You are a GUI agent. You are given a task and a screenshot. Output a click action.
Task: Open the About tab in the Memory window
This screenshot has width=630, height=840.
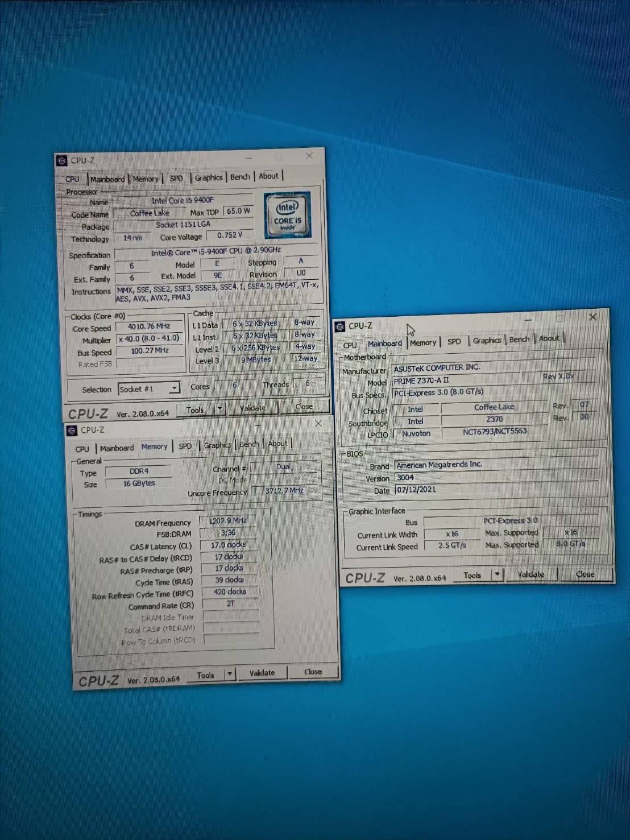tap(277, 444)
